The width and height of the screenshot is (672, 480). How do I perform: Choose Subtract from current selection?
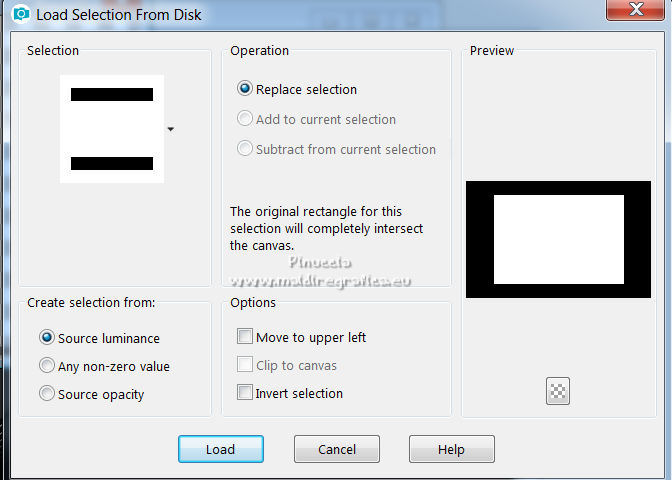(245, 149)
